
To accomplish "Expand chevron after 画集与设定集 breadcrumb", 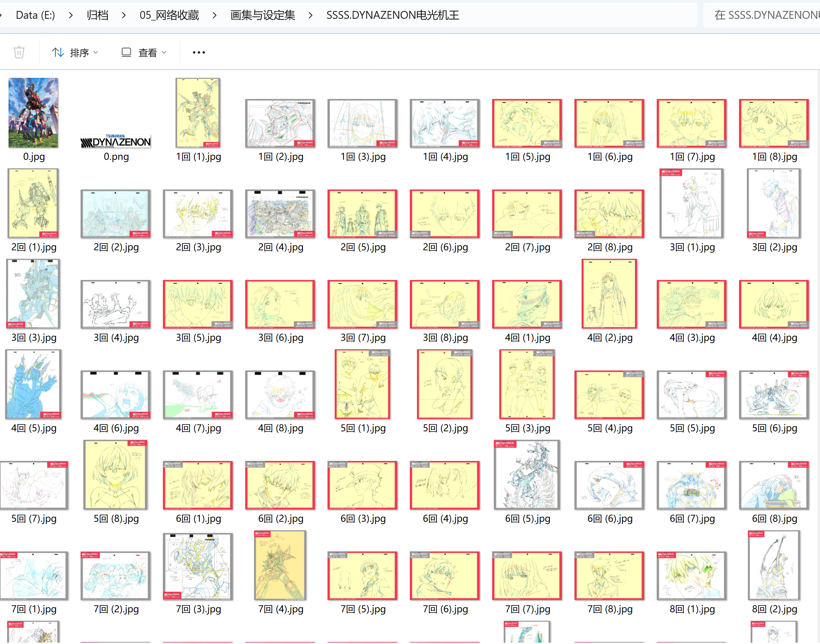I will point(311,15).
